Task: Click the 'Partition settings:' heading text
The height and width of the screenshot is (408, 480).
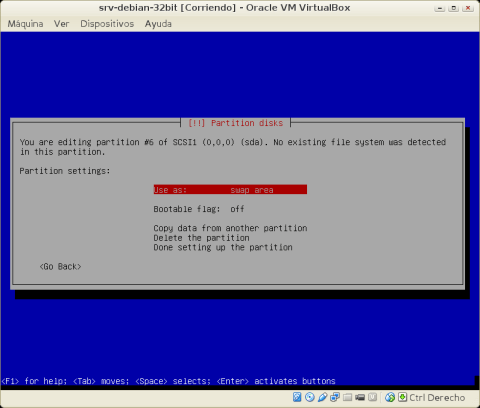Action: 65,171
